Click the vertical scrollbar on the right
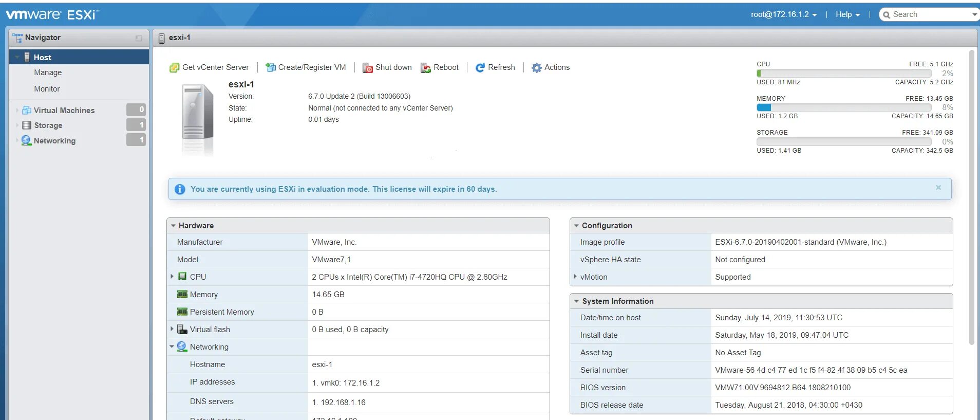Image resolution: width=980 pixels, height=420 pixels. click(x=971, y=197)
